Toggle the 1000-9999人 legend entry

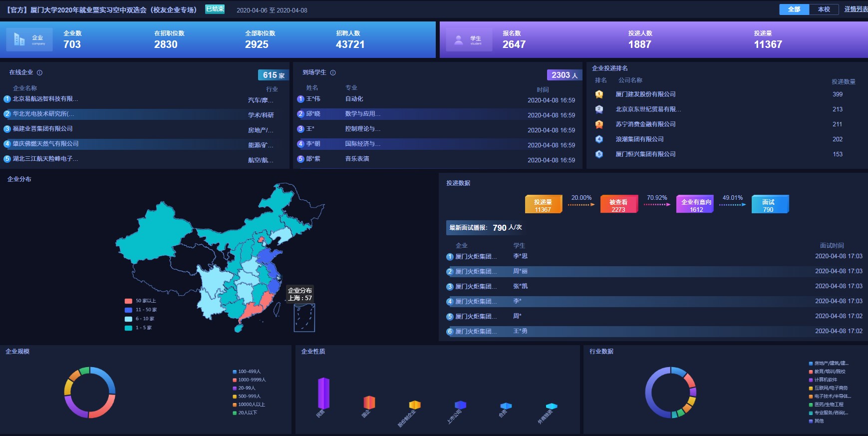[x=252, y=380]
